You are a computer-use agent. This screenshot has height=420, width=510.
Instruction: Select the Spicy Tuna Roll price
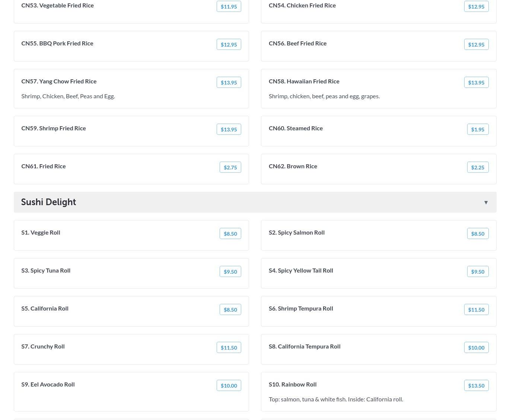230,271
